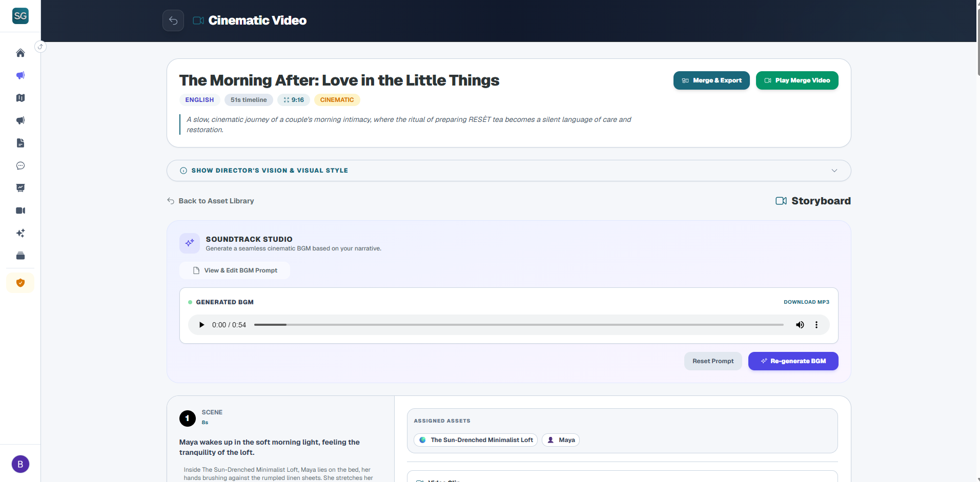Select The Sun-Drenched Minimalist Loft asset chip

pyautogui.click(x=476, y=440)
